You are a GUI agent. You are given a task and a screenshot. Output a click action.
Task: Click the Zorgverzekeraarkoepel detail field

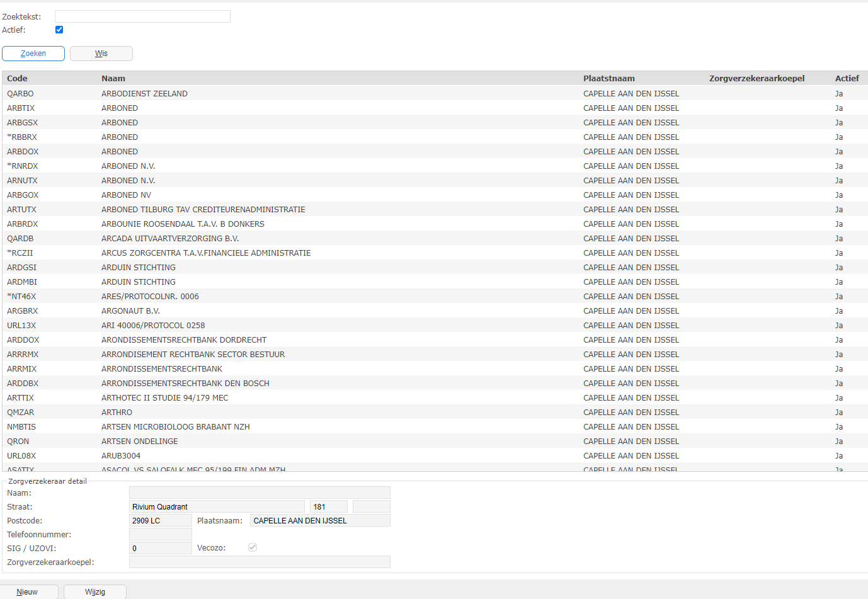(260, 562)
